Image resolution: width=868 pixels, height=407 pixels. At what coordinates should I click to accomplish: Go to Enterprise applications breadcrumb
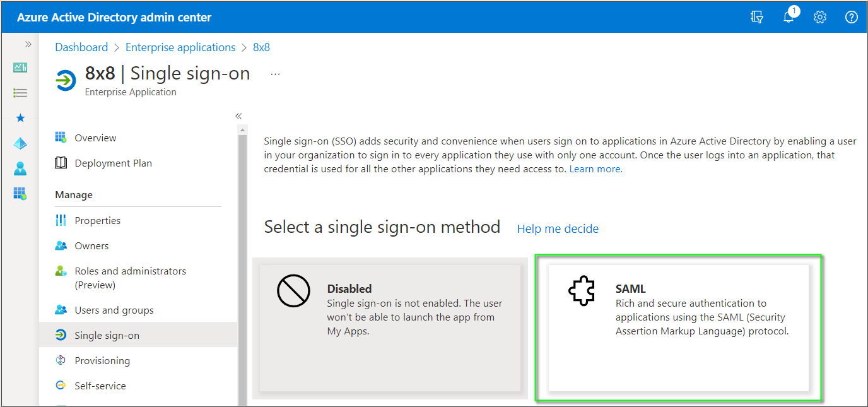click(x=180, y=47)
